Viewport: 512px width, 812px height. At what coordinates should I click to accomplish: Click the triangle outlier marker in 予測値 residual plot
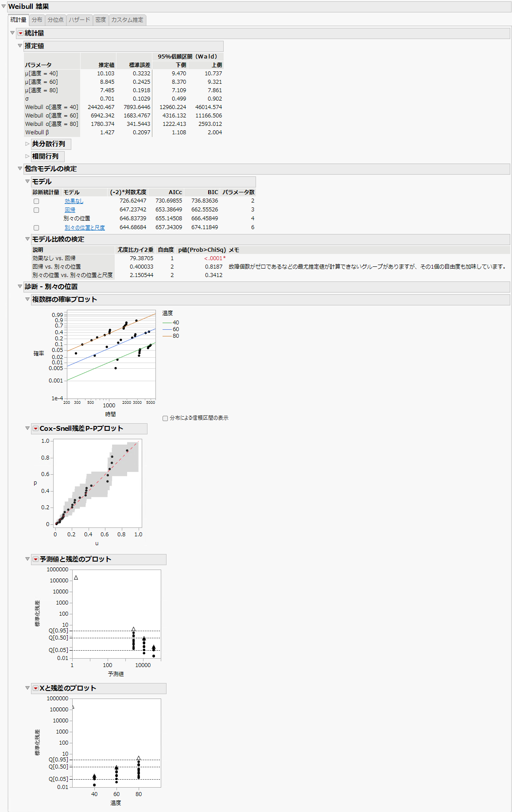point(76,578)
